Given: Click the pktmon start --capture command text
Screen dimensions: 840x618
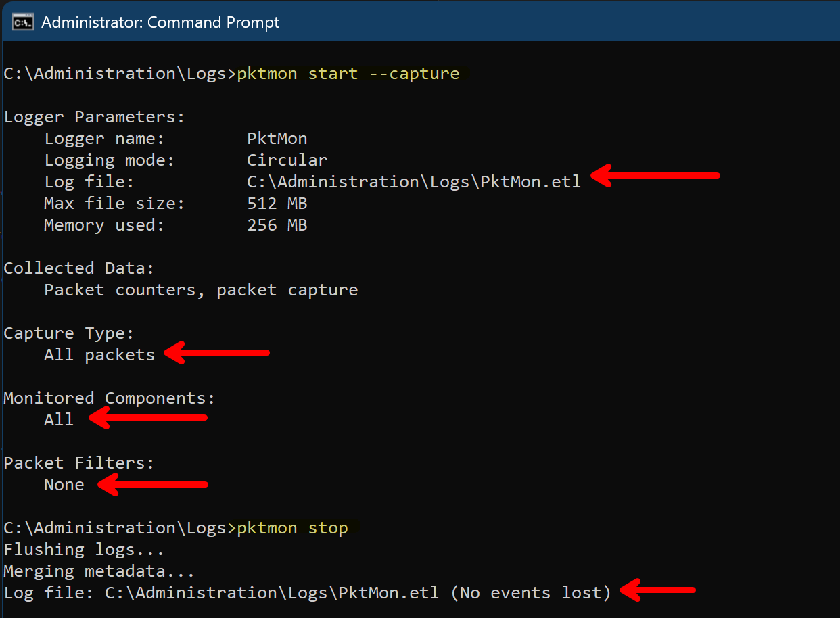Looking at the screenshot, I should [x=348, y=74].
